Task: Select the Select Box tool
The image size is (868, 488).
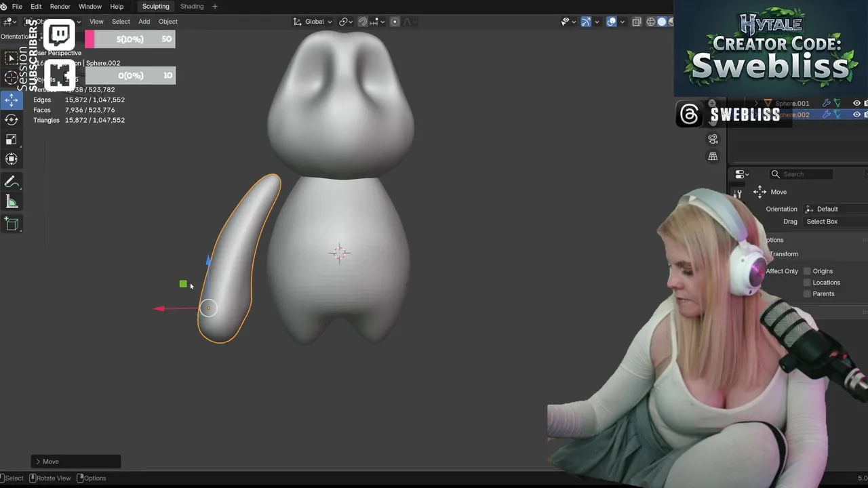Action: pos(12,58)
